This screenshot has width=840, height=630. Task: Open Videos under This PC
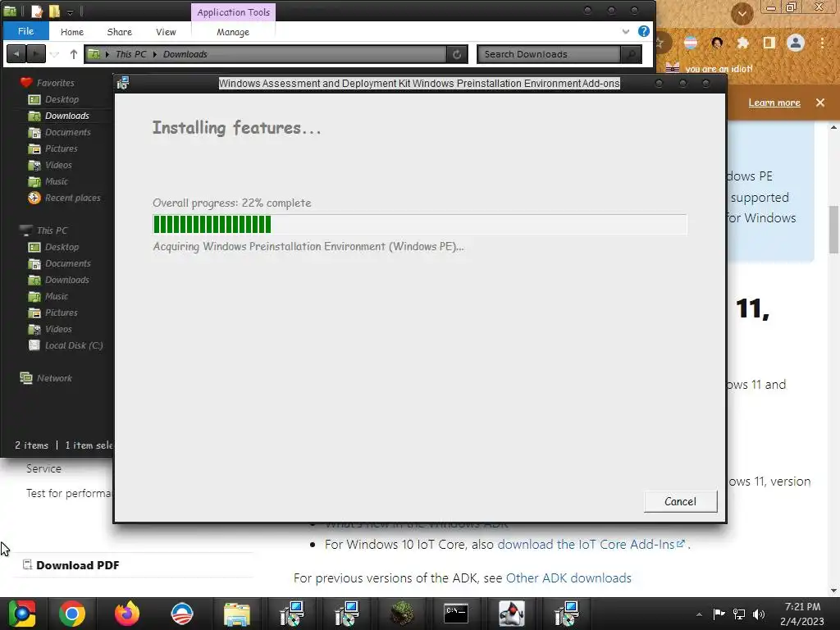[x=58, y=329]
